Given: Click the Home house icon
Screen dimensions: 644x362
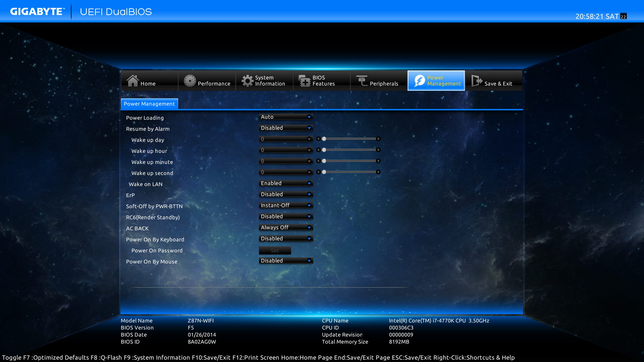Looking at the screenshot, I should click(x=132, y=81).
